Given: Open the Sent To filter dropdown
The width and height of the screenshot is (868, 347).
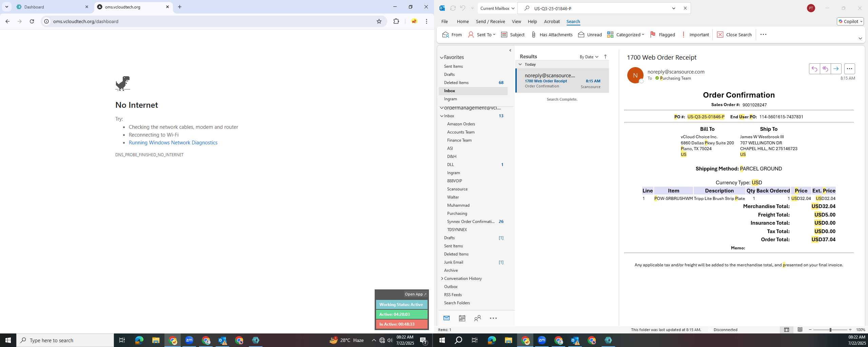Looking at the screenshot, I should click(481, 35).
